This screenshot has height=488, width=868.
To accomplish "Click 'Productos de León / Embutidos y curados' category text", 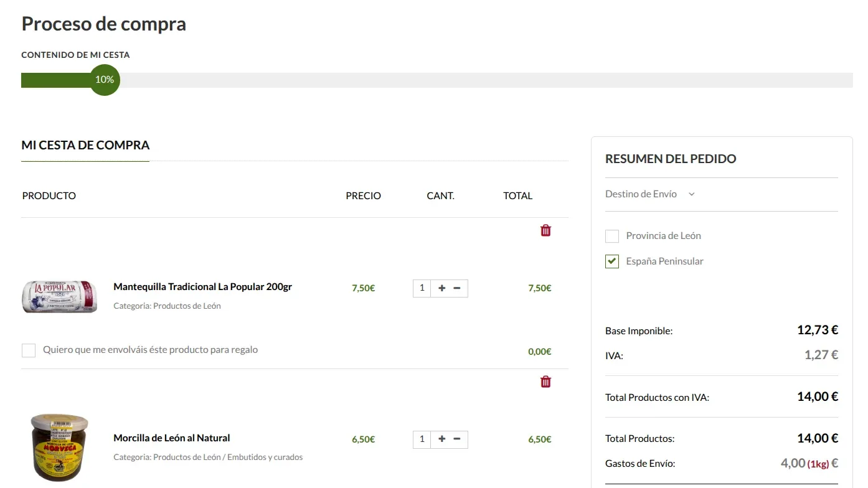I will 228,457.
